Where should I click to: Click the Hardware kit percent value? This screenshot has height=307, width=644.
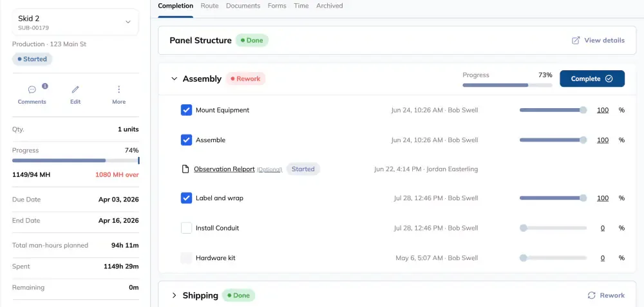tap(603, 257)
